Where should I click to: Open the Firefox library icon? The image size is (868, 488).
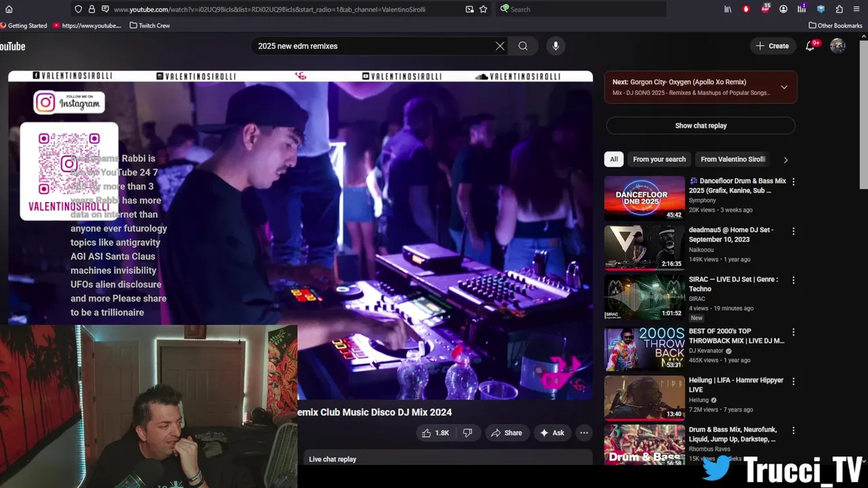728,9
